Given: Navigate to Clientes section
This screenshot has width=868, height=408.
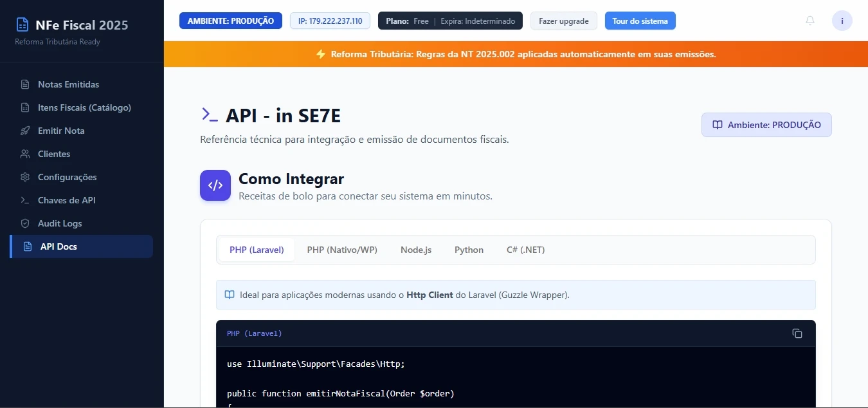Looking at the screenshot, I should pos(54,154).
